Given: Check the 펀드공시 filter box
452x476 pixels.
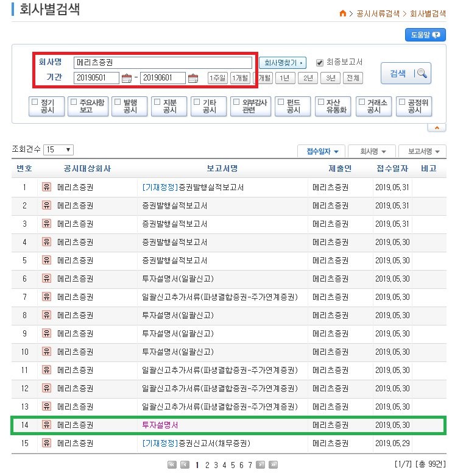Looking at the screenshot, I should (x=281, y=102).
